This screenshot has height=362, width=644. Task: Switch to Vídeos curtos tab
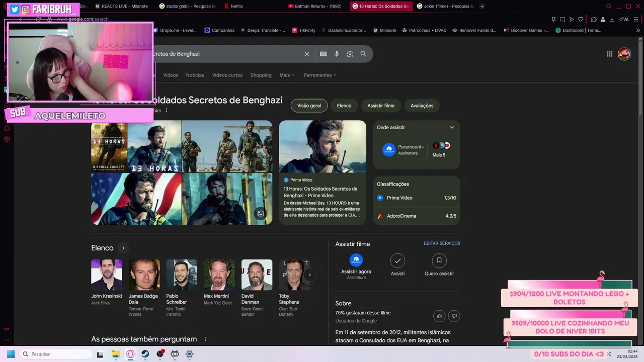pos(227,75)
